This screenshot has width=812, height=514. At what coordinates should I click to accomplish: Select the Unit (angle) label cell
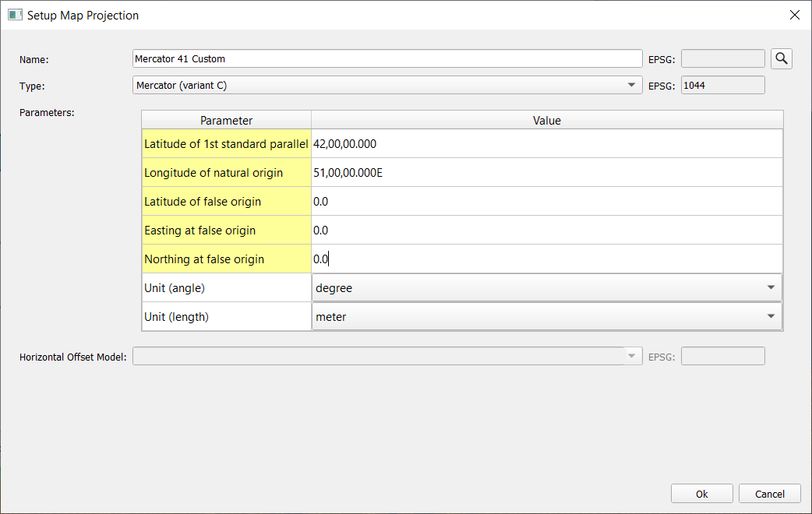tap(226, 287)
